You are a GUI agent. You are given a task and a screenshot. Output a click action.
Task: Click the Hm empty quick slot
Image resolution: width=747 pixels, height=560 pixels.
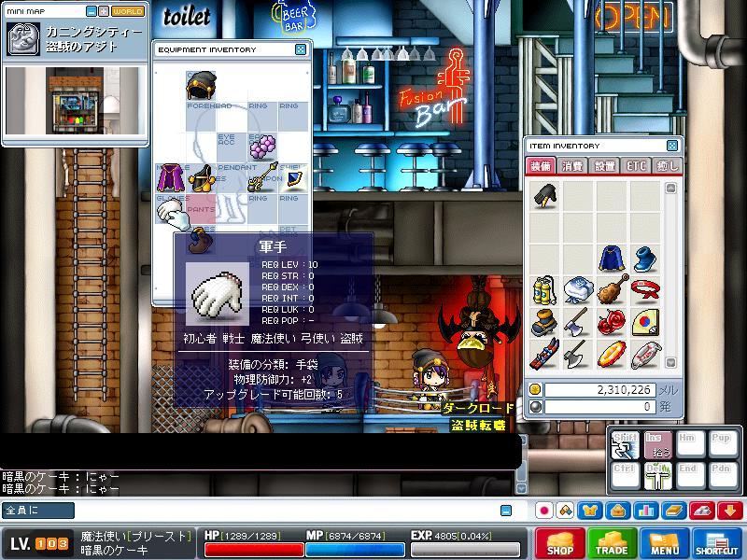(x=690, y=445)
